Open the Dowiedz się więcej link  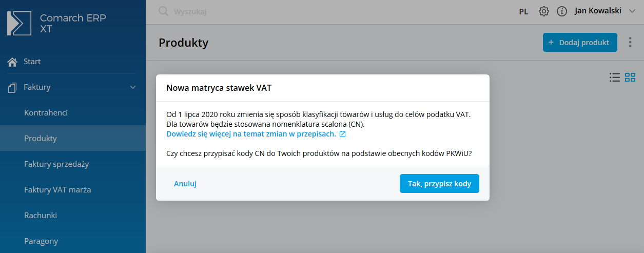pos(251,134)
